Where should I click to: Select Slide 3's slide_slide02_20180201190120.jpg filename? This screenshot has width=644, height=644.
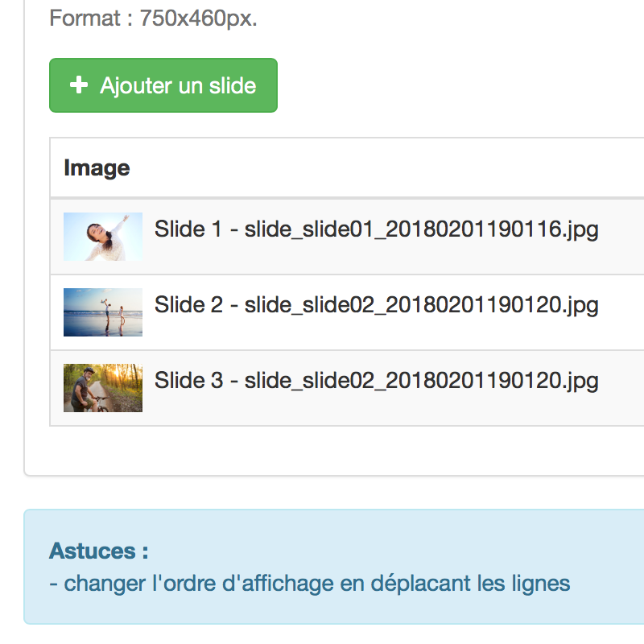421,381
